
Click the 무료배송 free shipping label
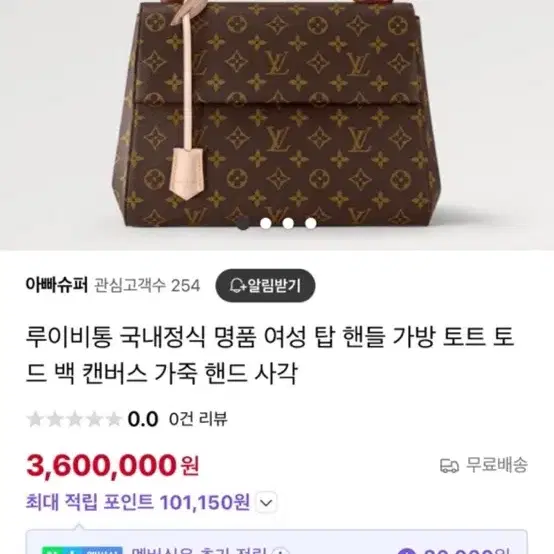pos(496,465)
